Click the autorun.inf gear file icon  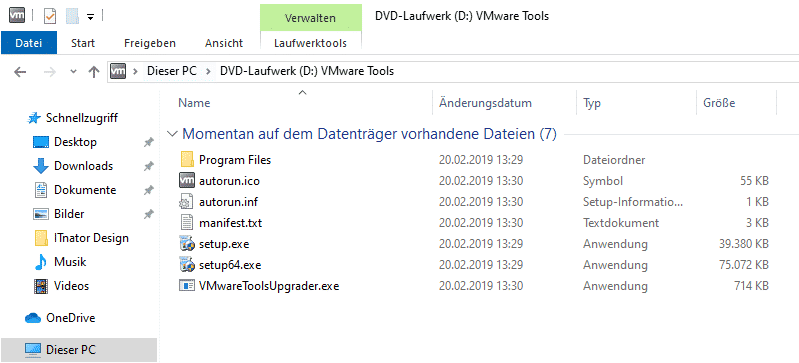click(187, 201)
